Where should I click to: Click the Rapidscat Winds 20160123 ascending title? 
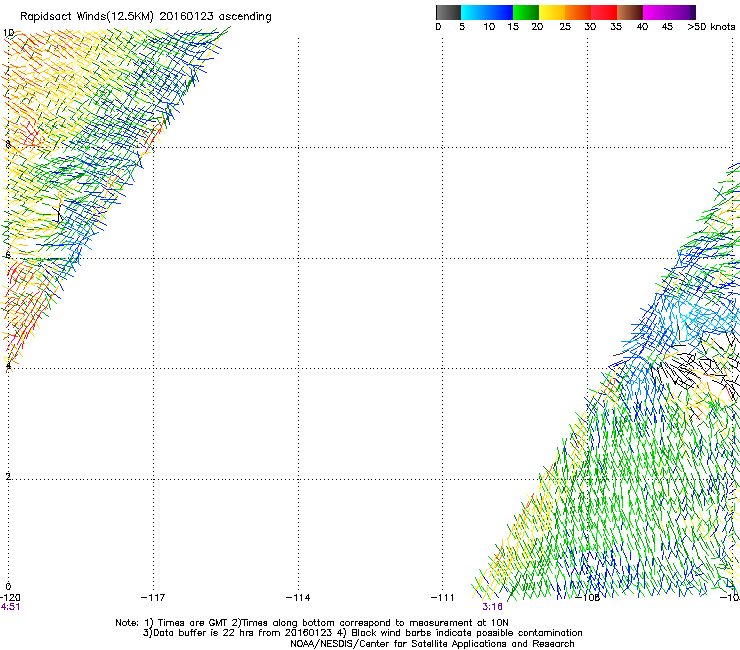[x=145, y=17]
